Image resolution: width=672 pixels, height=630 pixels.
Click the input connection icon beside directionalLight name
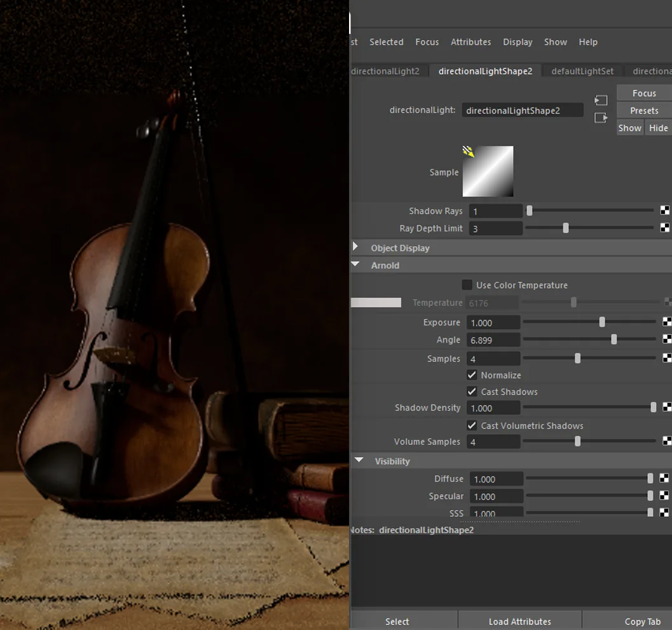click(x=601, y=100)
